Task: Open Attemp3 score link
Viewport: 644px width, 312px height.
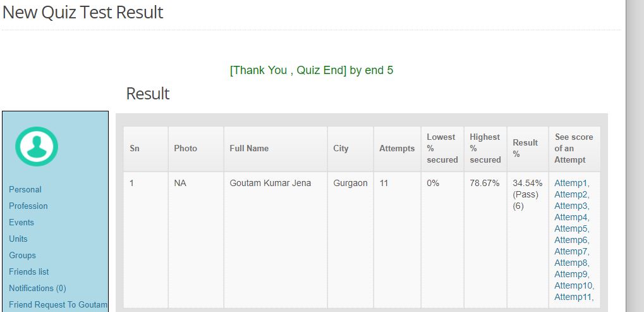Action: coord(571,206)
